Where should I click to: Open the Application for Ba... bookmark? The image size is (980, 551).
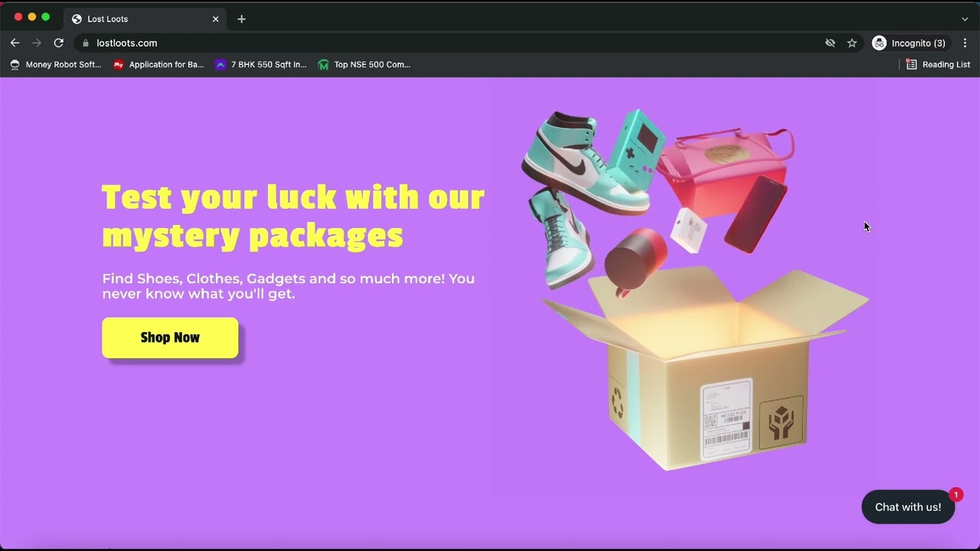click(x=158, y=64)
